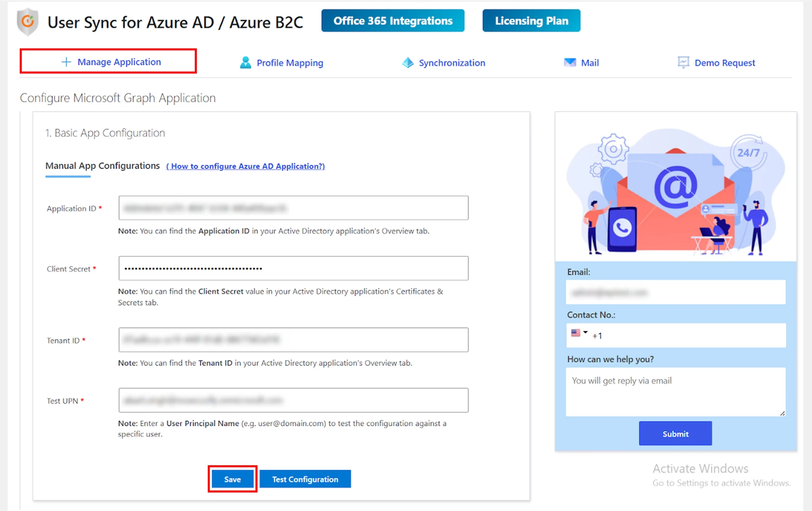Click the Profile Mapping person icon
This screenshot has width=812, height=511.
(x=246, y=62)
